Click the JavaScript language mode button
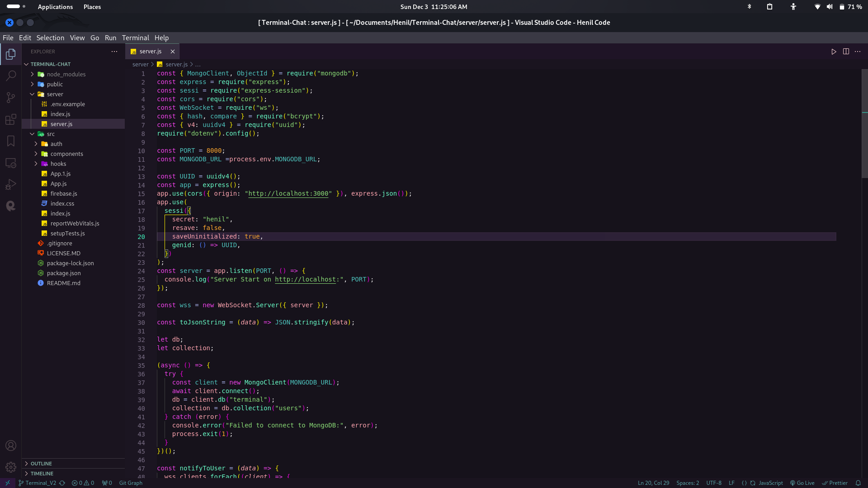 pyautogui.click(x=770, y=483)
